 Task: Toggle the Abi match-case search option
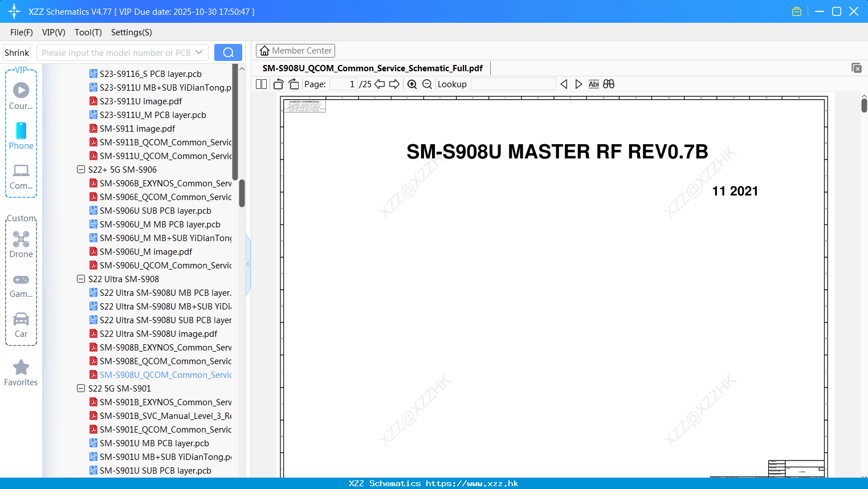[593, 84]
